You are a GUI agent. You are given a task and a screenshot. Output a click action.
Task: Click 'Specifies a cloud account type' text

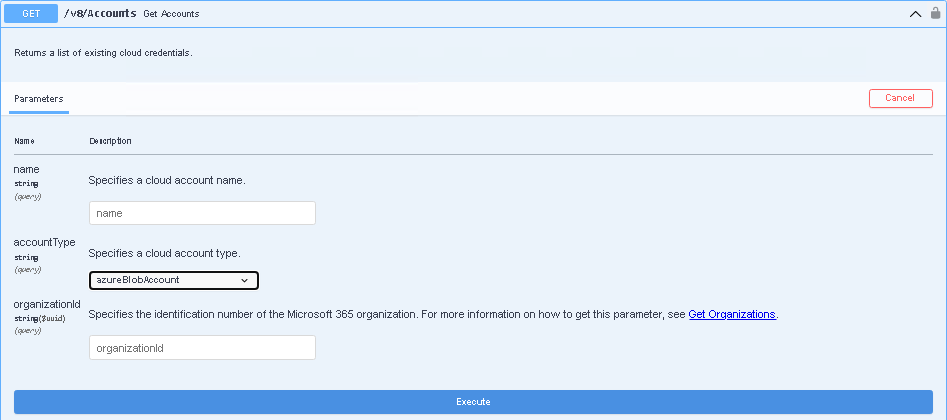[x=164, y=252]
